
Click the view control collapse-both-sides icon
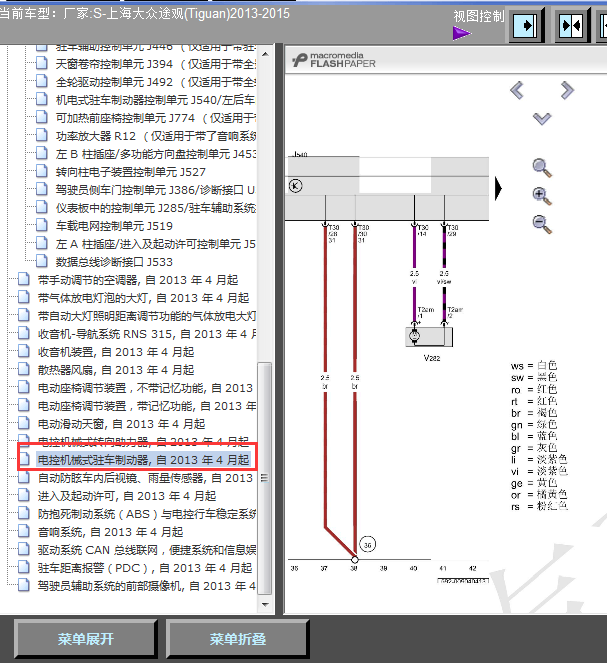571,26
